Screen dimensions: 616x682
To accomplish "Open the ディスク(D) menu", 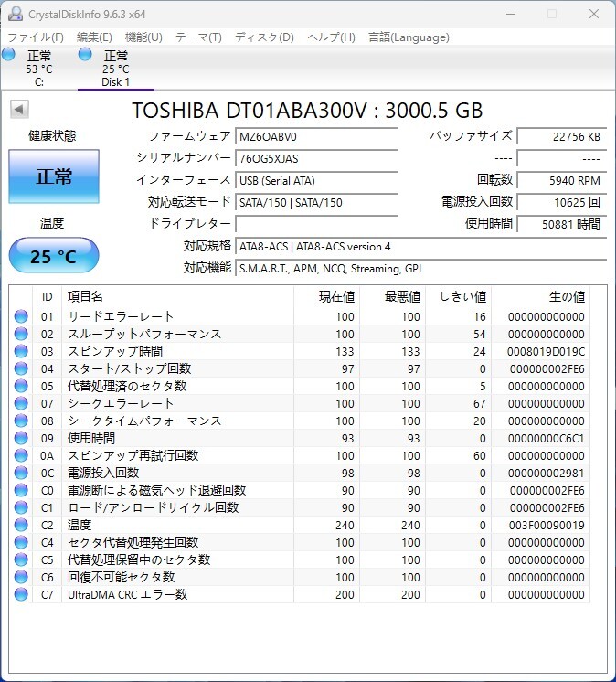I will pos(264,37).
